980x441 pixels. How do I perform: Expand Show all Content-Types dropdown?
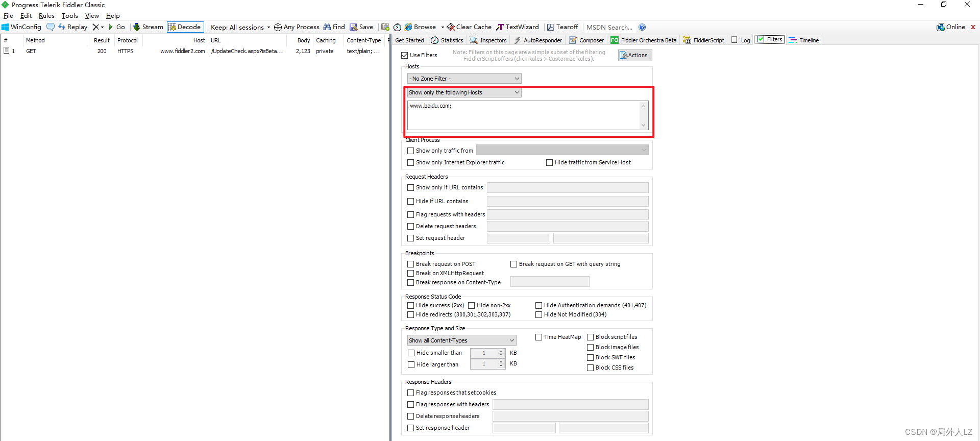pyautogui.click(x=461, y=340)
